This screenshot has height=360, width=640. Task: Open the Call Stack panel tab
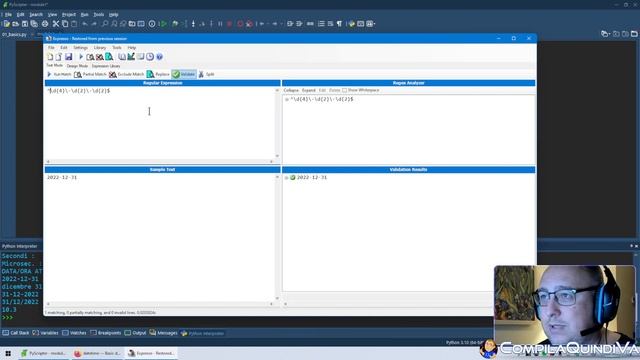coord(16,333)
